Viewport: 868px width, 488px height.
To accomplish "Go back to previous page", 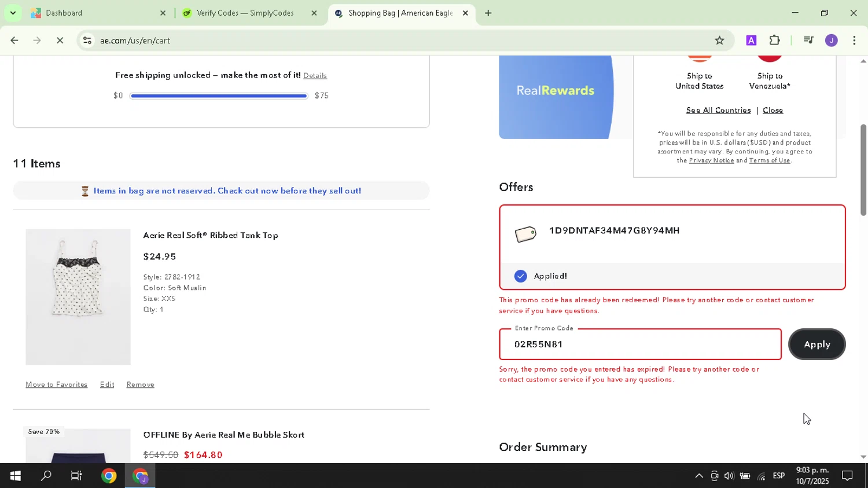I will coord(14,41).
